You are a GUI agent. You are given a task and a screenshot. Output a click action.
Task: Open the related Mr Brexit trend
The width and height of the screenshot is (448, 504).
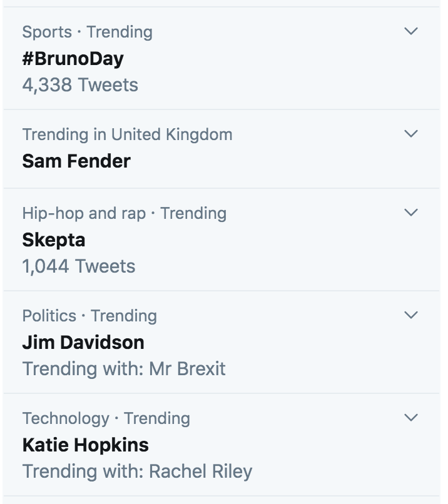pos(188,368)
